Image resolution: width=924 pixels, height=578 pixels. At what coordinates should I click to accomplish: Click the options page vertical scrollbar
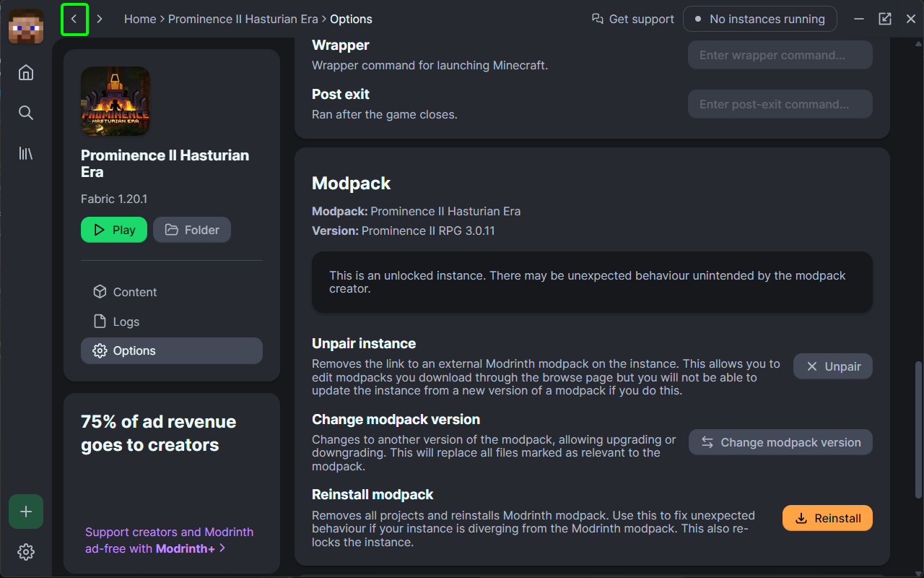(x=919, y=429)
